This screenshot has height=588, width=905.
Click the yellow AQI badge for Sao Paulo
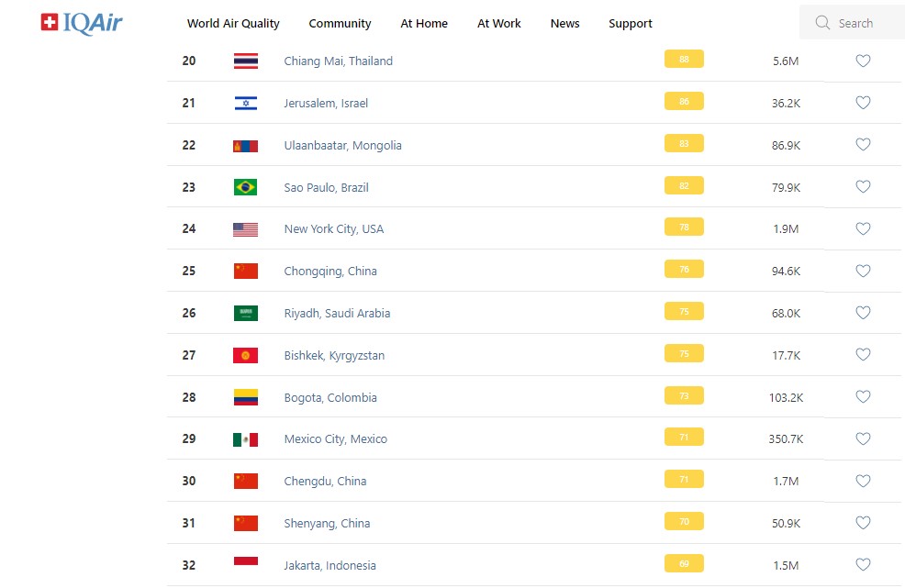tap(684, 186)
